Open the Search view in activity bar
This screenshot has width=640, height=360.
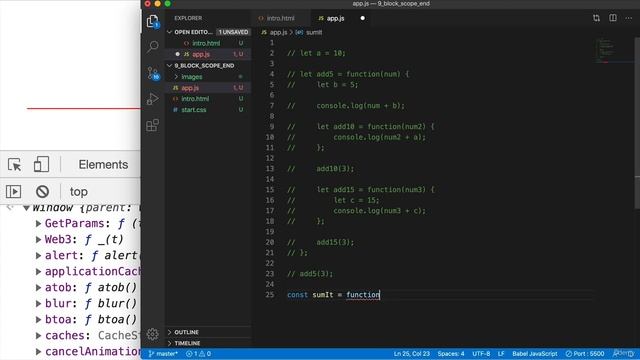(x=153, y=47)
